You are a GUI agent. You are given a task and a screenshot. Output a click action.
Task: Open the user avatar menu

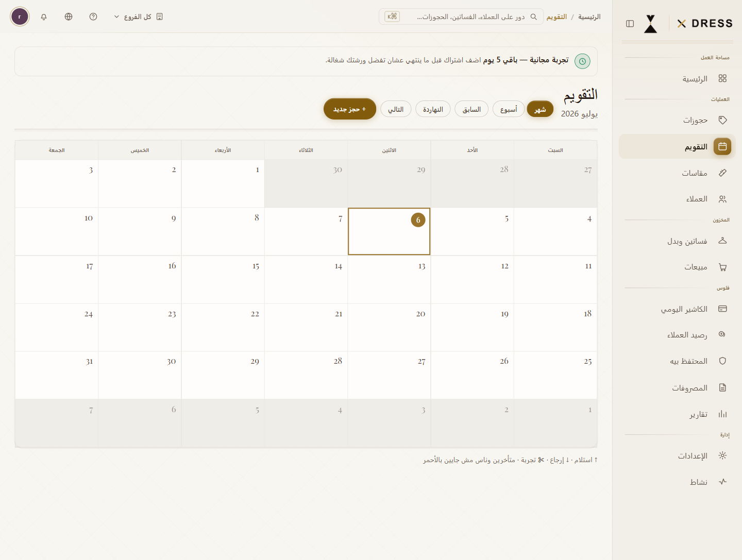(20, 16)
